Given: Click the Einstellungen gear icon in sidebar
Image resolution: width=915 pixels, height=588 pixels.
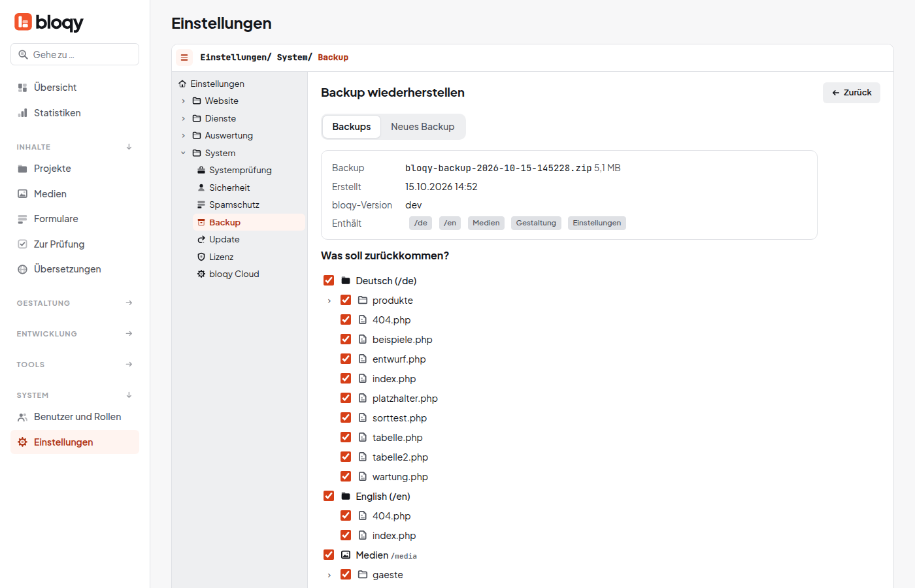Looking at the screenshot, I should point(22,442).
